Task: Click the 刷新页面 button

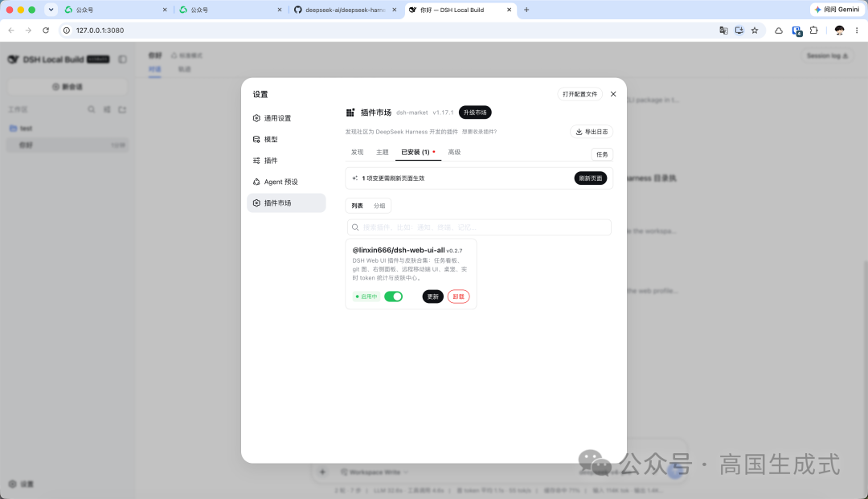Action: click(591, 178)
